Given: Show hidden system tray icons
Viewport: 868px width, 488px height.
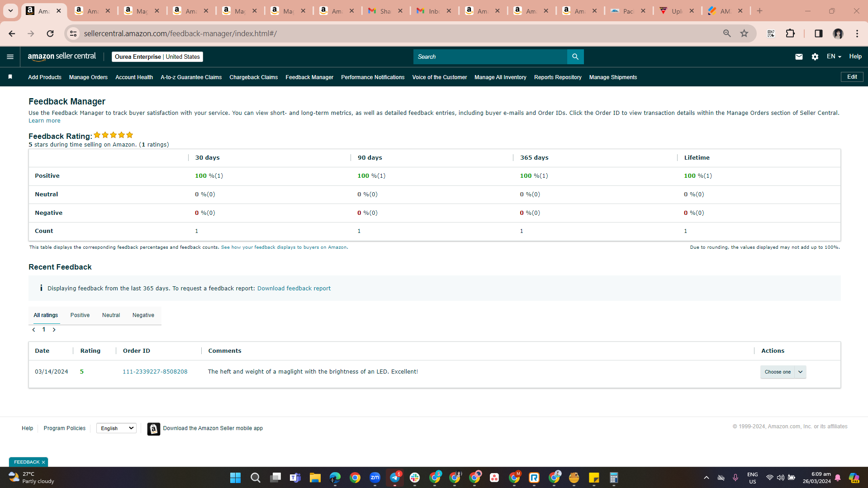Looking at the screenshot, I should tap(706, 478).
